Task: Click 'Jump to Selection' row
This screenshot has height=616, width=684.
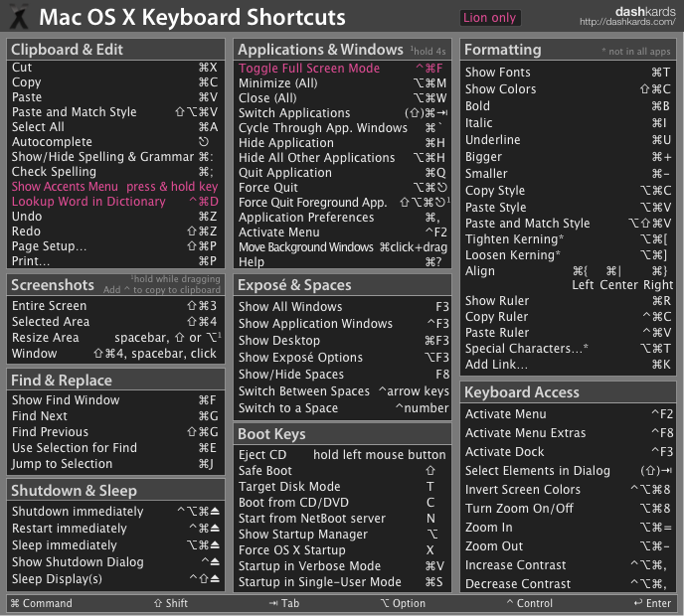Action: [115, 464]
